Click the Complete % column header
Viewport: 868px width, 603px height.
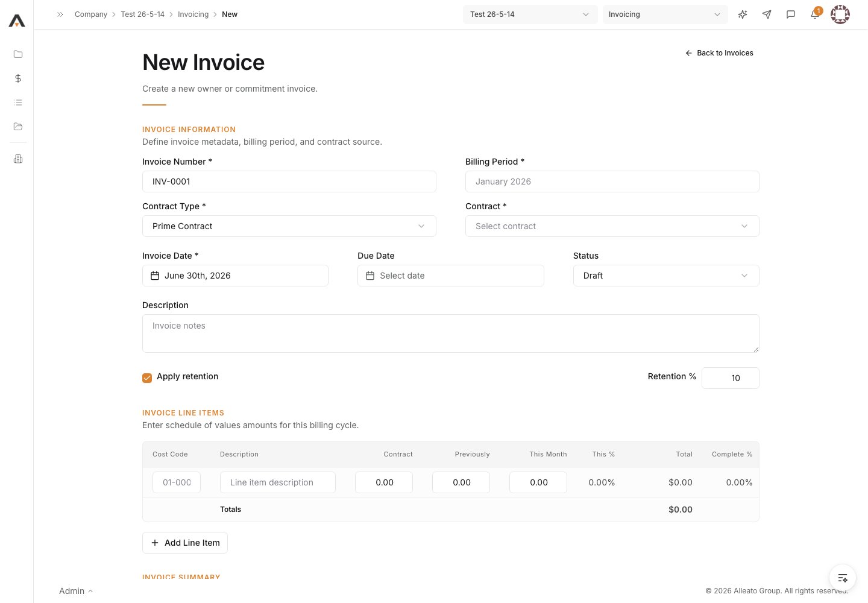pyautogui.click(x=732, y=454)
